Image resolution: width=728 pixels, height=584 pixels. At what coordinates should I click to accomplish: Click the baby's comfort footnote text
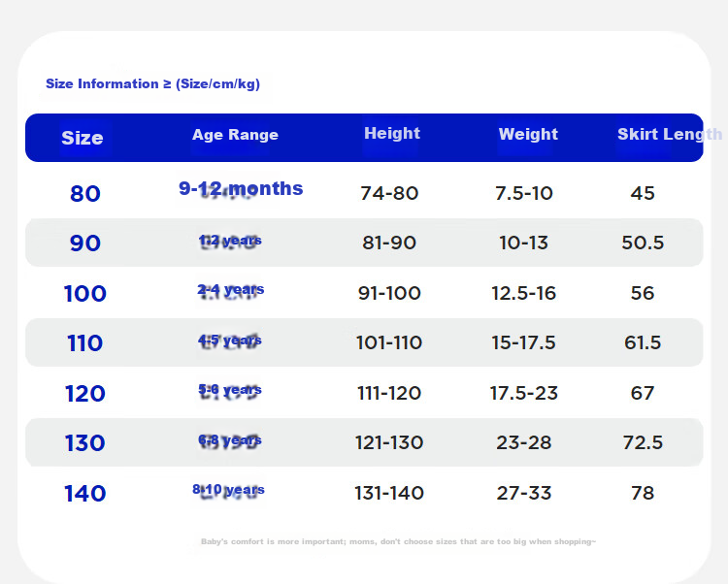pos(398,541)
